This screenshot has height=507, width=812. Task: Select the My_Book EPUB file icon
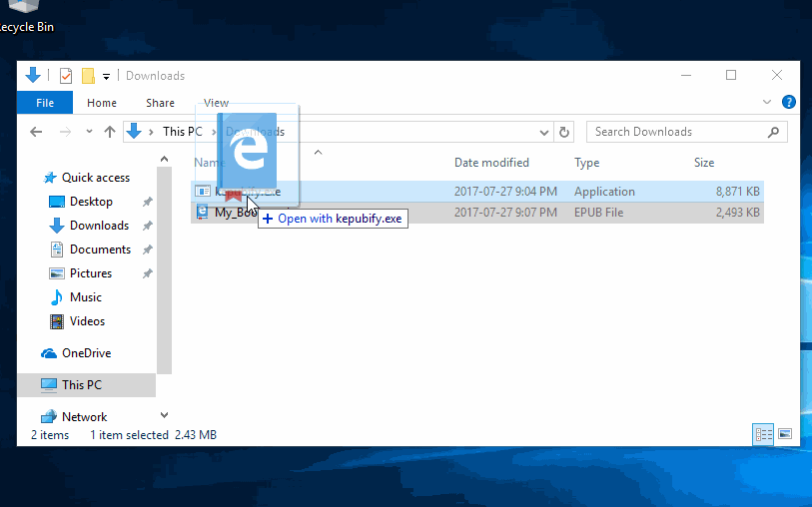point(203,213)
